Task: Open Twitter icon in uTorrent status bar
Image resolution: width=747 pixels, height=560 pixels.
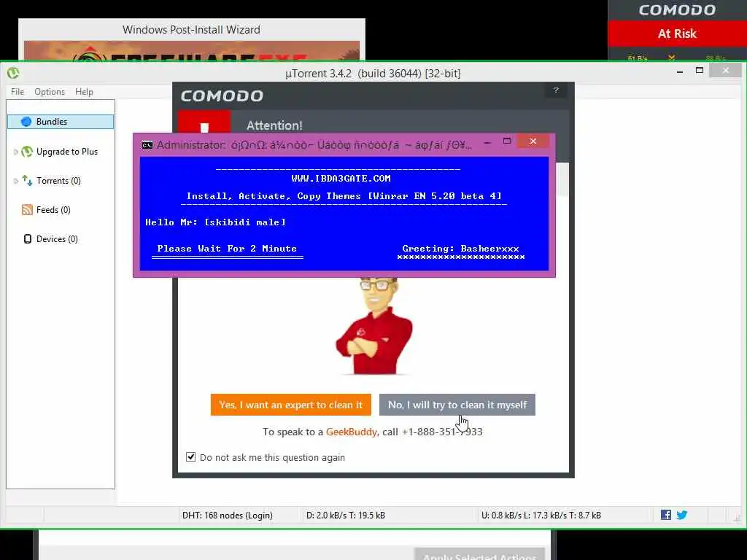Action: [x=682, y=515]
